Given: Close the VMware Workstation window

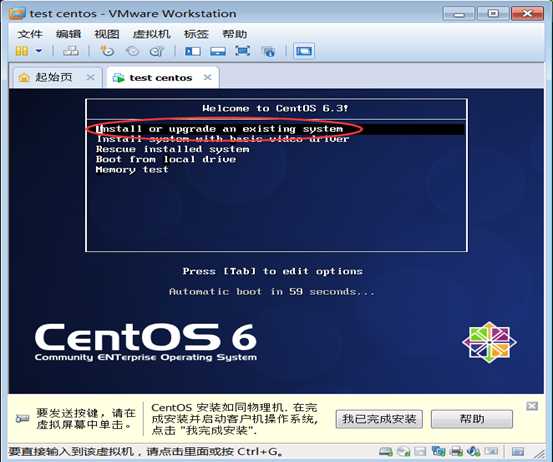Looking at the screenshot, I should (x=527, y=14).
